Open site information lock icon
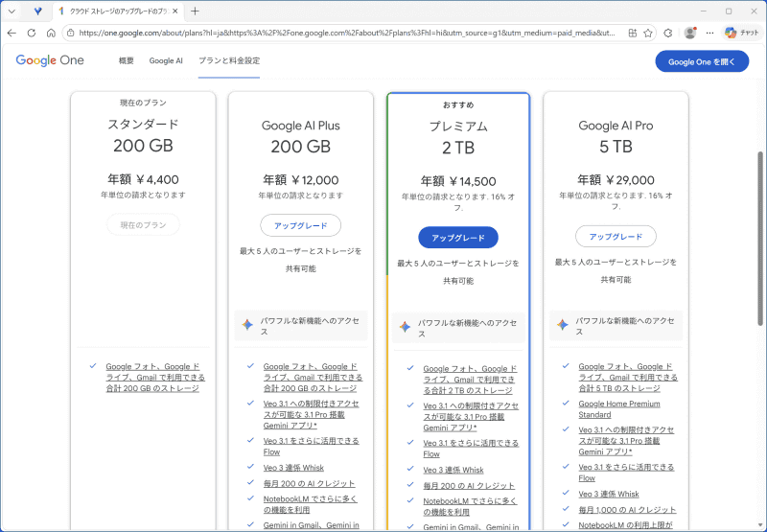Image resolution: width=767 pixels, height=532 pixels. click(x=71, y=33)
